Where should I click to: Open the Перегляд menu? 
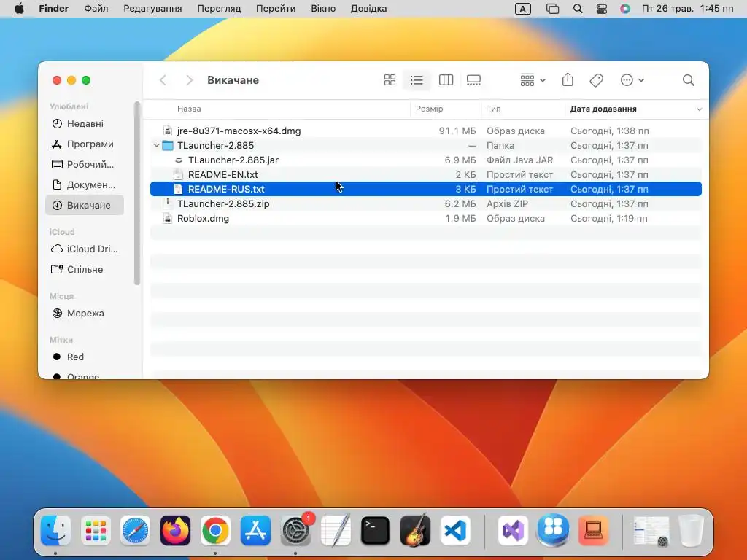coord(219,9)
